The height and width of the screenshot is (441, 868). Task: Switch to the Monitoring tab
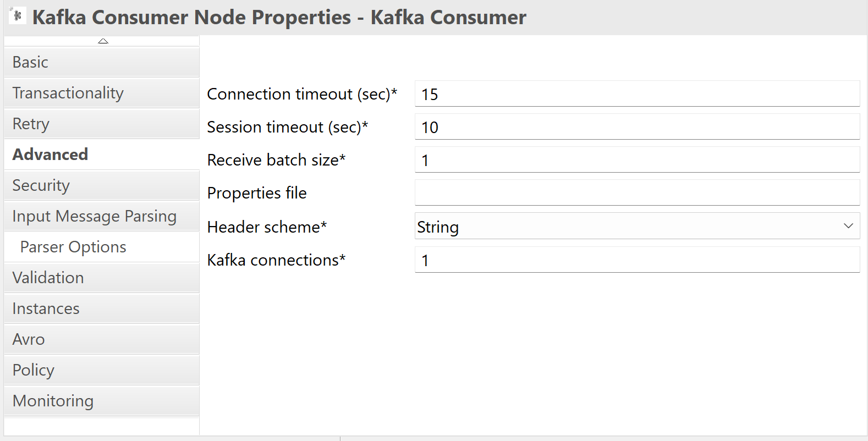click(x=102, y=401)
